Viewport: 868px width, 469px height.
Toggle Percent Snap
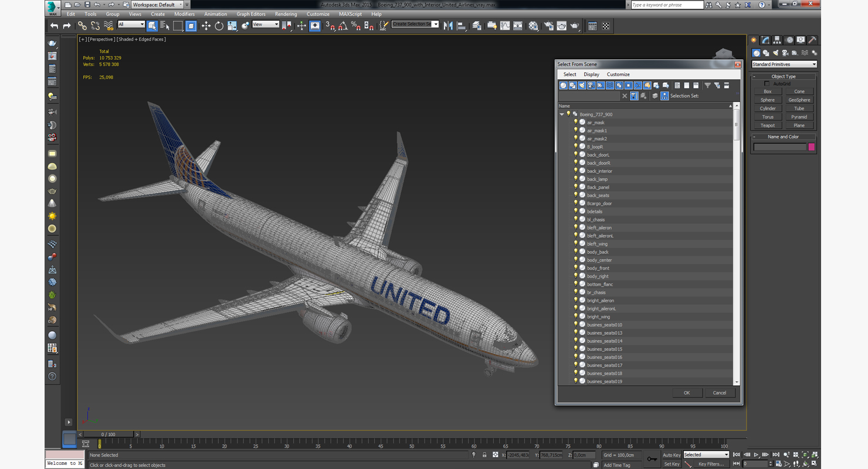[356, 26]
